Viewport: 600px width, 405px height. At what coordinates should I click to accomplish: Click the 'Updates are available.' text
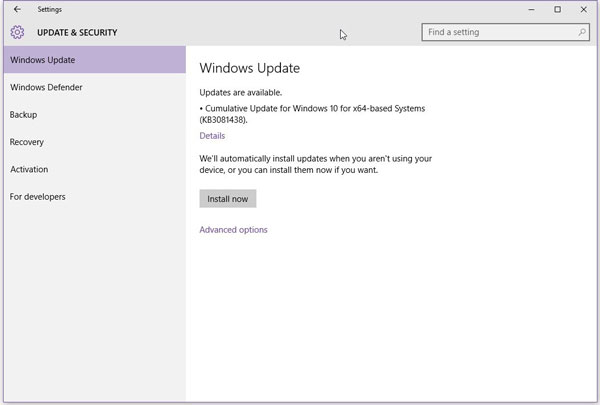pos(241,93)
